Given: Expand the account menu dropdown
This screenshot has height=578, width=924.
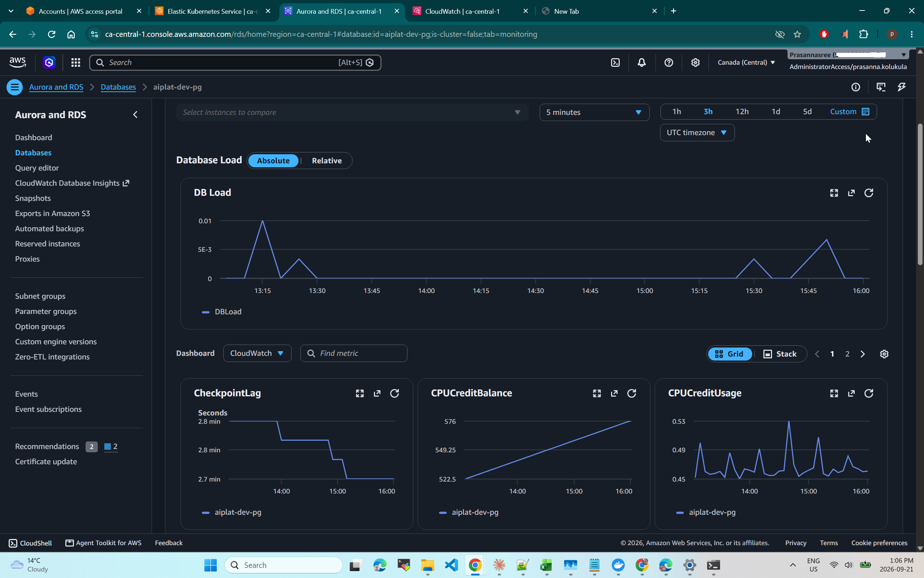Looking at the screenshot, I should coord(847,55).
